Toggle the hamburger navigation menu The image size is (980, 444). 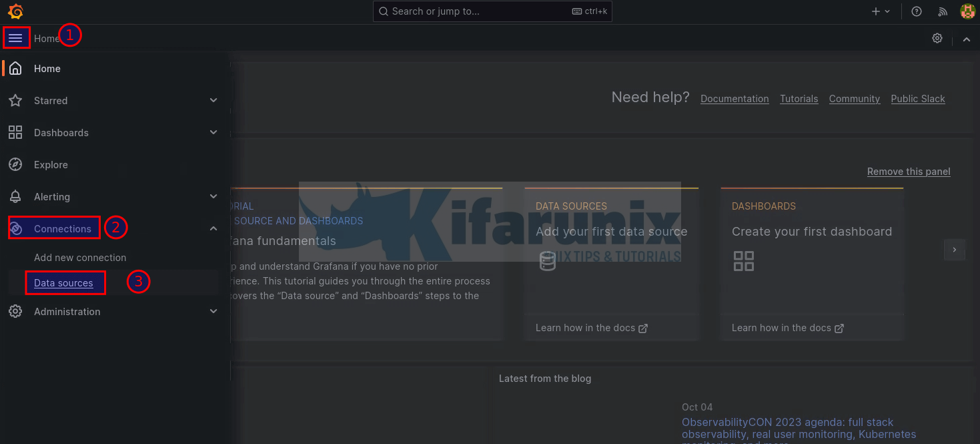coord(15,38)
